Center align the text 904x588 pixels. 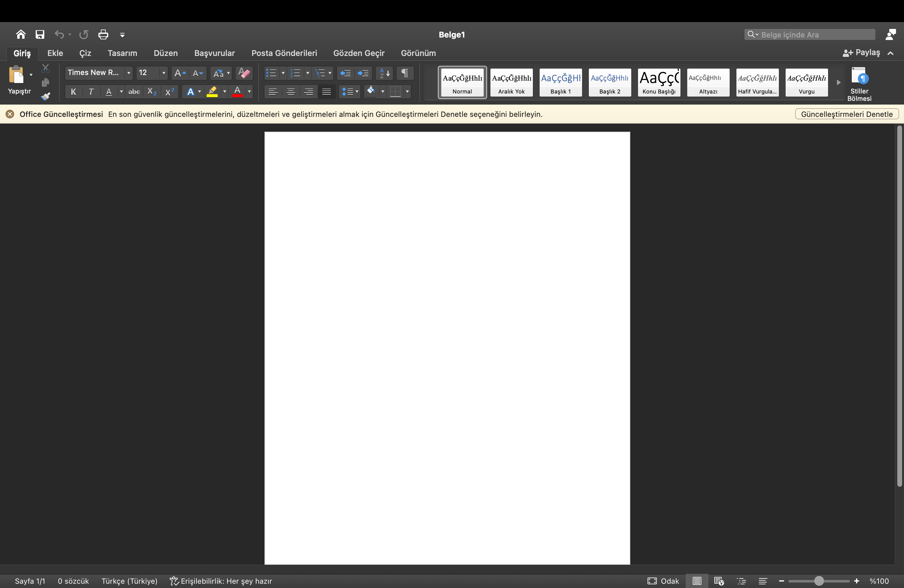pos(291,92)
